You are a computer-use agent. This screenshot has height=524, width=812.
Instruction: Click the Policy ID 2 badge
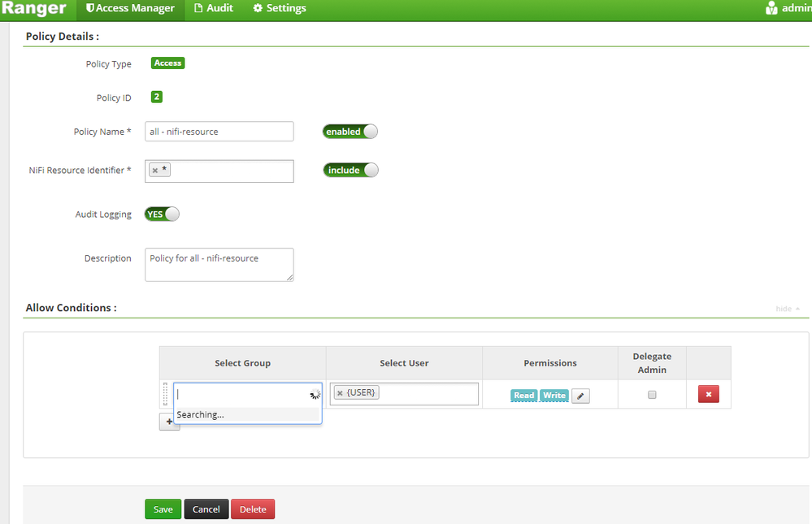(x=156, y=97)
